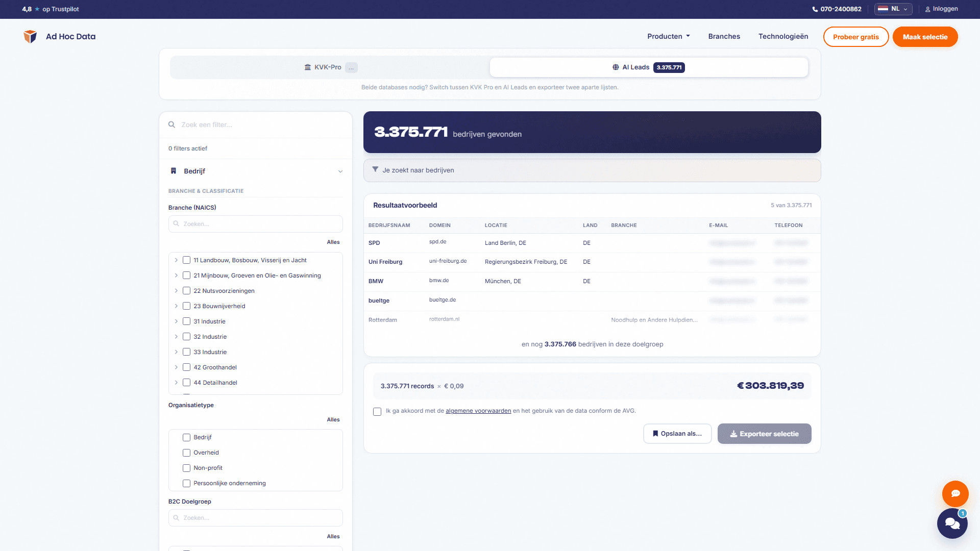This screenshot has width=980, height=551.
Task: Click the Ad Hoc Data logo icon
Action: 30,36
